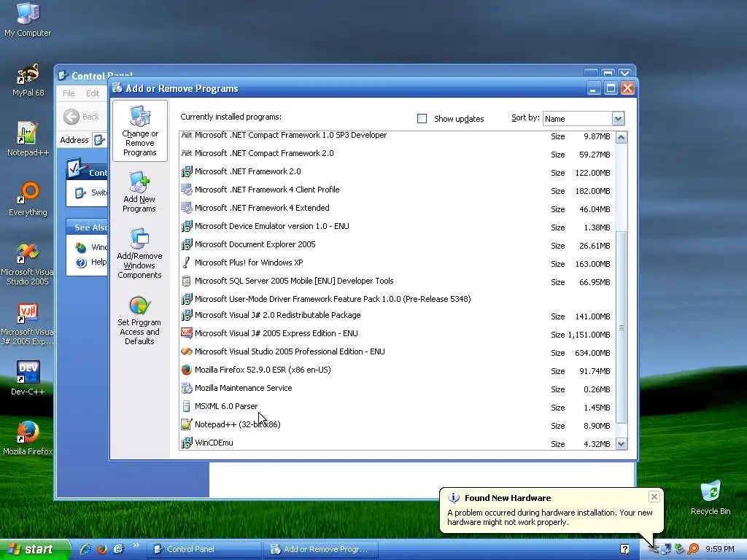The height and width of the screenshot is (560, 747).
Task: Click Mozilla Maintenance Service list icon
Action: 186,388
